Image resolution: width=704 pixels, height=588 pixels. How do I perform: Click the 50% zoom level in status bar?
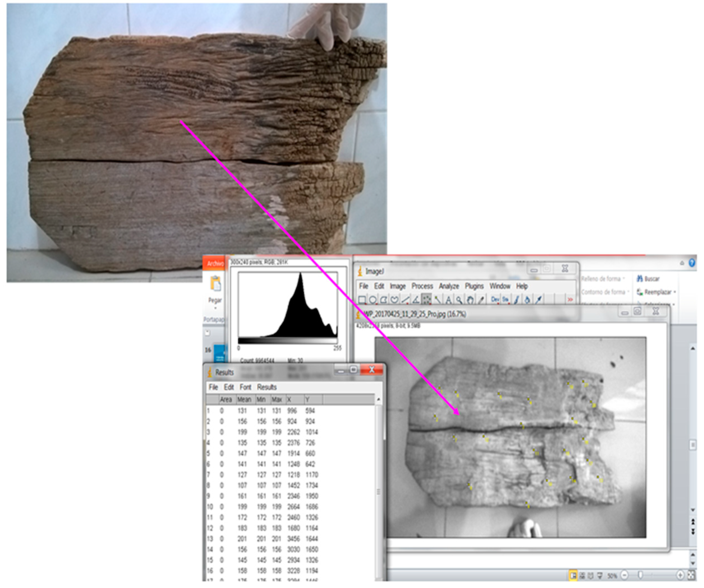tap(612, 576)
